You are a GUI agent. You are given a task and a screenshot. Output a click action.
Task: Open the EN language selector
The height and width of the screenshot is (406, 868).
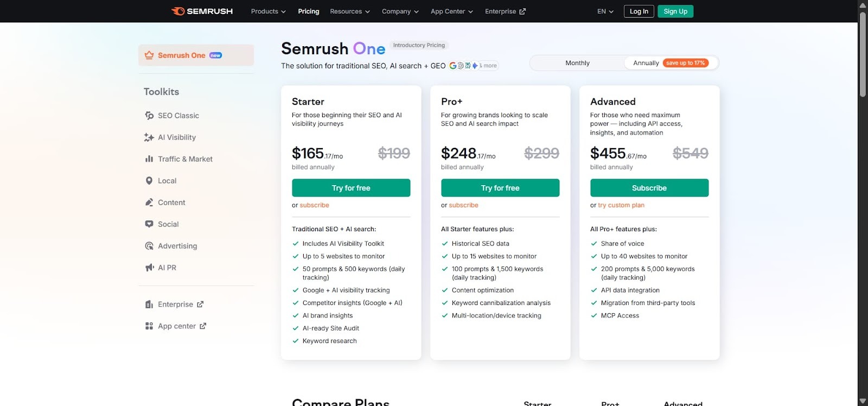coord(605,11)
